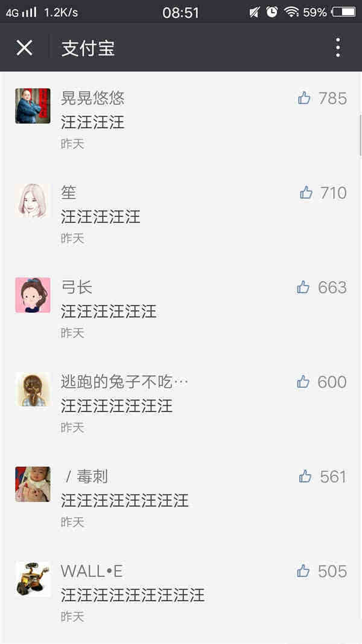Like the comment by 晃晃悠悠
The height and width of the screenshot is (644, 362).
304,98
